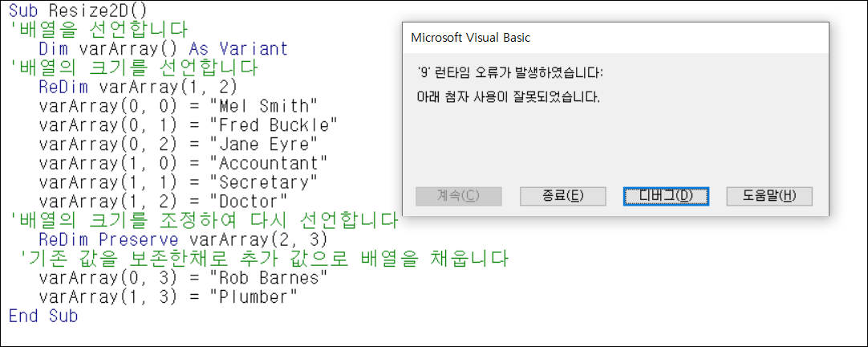
Task: Click the line assigning "Plumber"
Action: pos(168,298)
